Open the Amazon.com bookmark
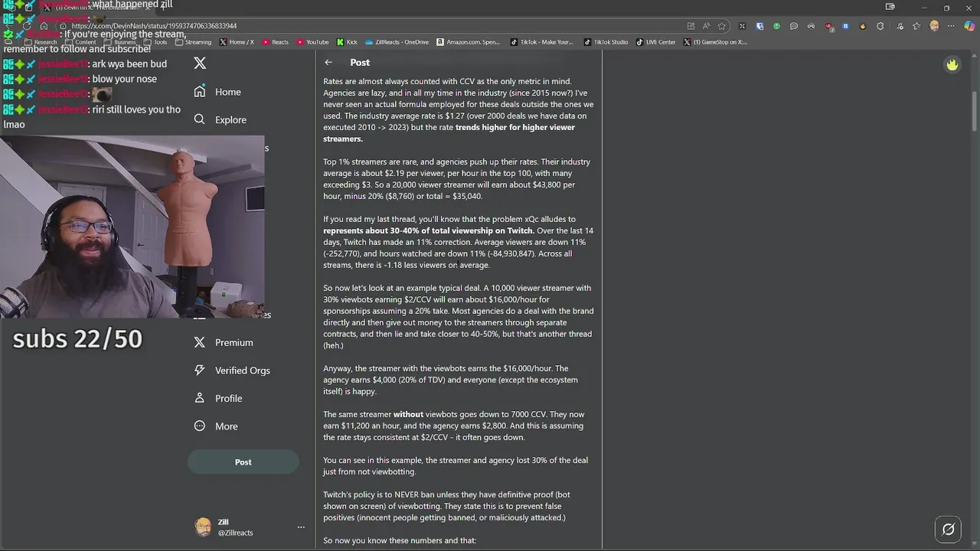The width and height of the screenshot is (980, 551). pyautogui.click(x=468, y=42)
